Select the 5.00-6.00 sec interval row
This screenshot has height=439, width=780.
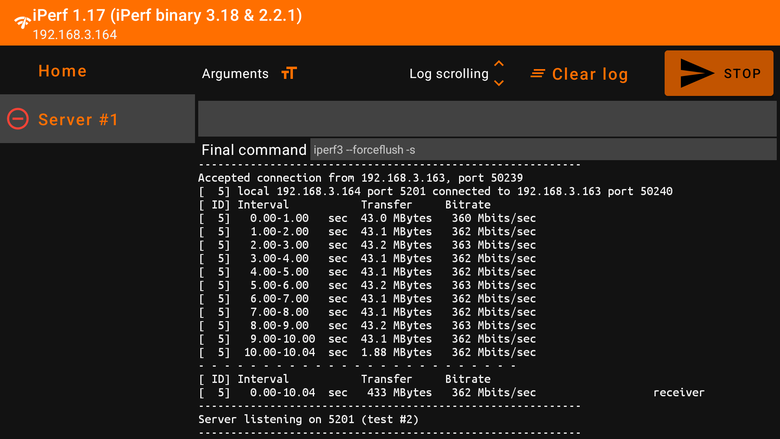[x=367, y=285]
